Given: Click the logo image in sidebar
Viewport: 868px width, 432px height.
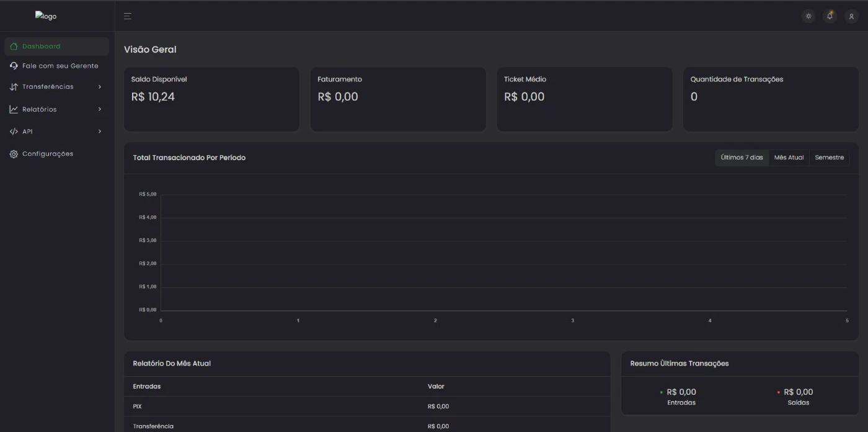Looking at the screenshot, I should pos(46,16).
